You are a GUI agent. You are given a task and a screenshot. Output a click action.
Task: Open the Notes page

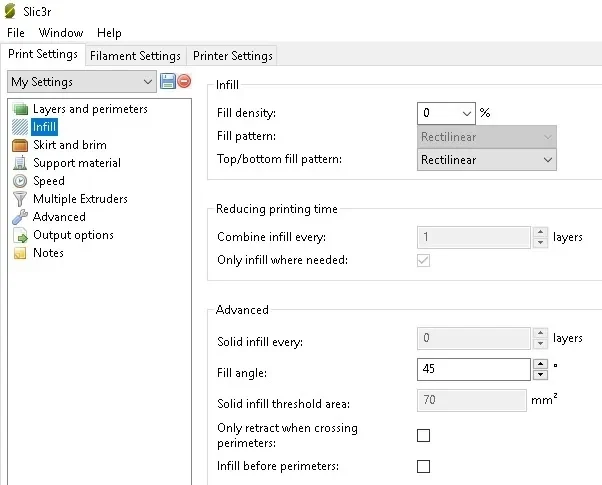[48, 253]
